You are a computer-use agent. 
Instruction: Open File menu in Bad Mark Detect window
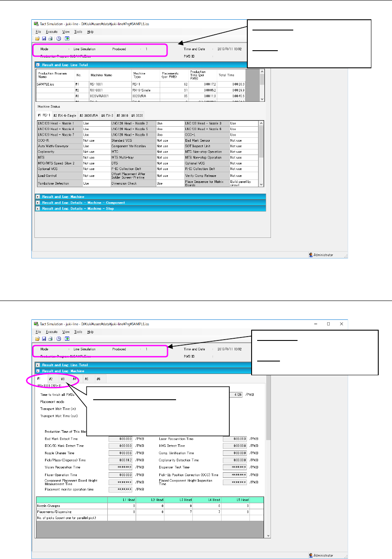click(38, 331)
